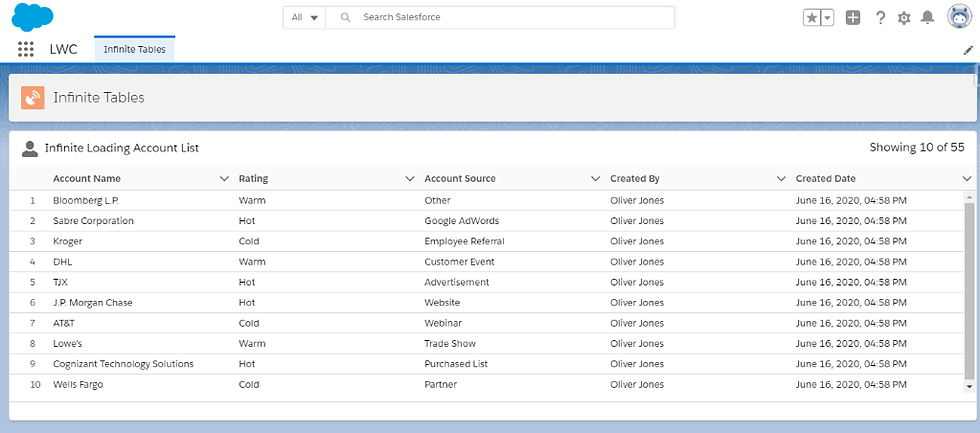
Task: Click the TJX account name
Action: pyautogui.click(x=60, y=282)
